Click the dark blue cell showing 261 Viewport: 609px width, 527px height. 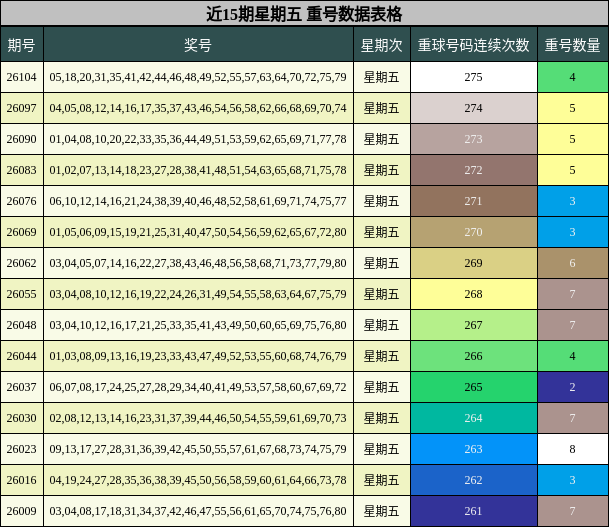coord(474,511)
